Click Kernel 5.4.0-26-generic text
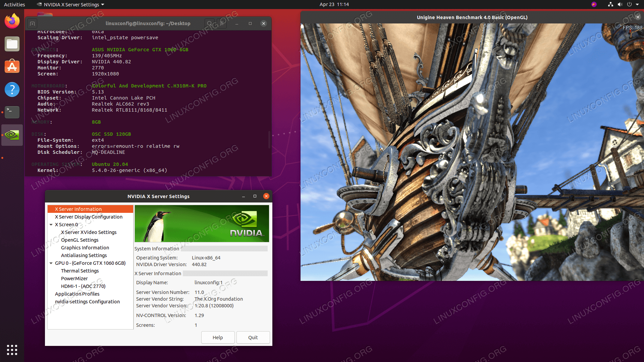The width and height of the screenshot is (644, 362). click(129, 170)
